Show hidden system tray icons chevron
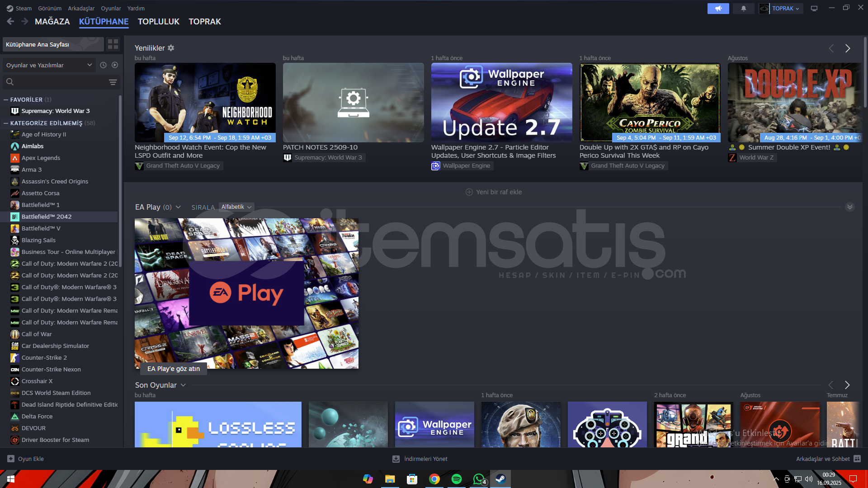Screen dimensions: 868x488 coord(776,479)
